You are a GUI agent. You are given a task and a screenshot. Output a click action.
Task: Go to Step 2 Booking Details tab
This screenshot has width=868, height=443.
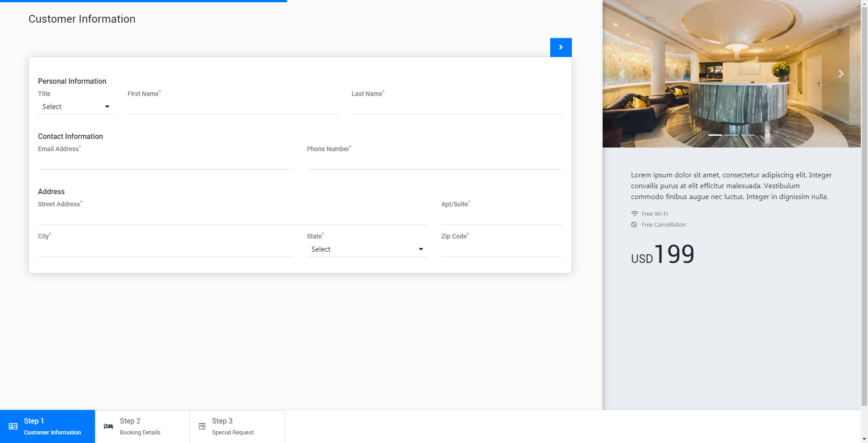(x=142, y=427)
